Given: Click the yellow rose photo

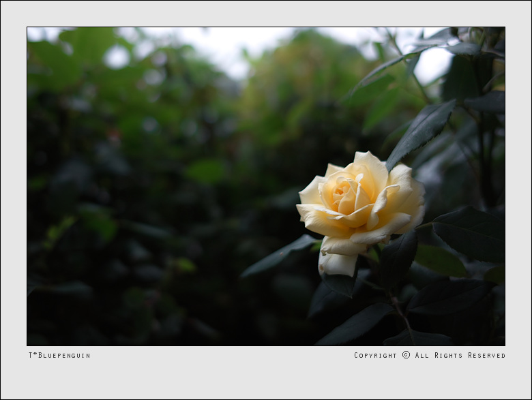Looking at the screenshot, I should coord(266,187).
